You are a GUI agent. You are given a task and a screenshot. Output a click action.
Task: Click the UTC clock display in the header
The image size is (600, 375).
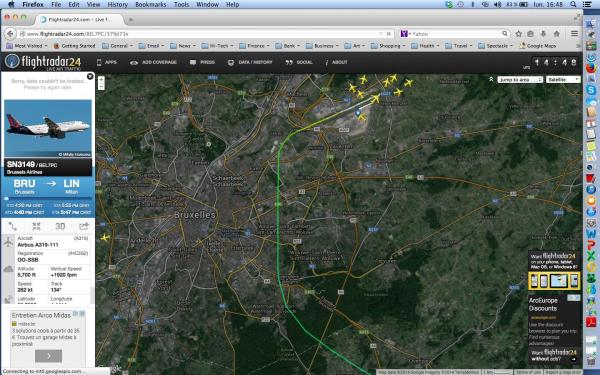click(x=555, y=62)
